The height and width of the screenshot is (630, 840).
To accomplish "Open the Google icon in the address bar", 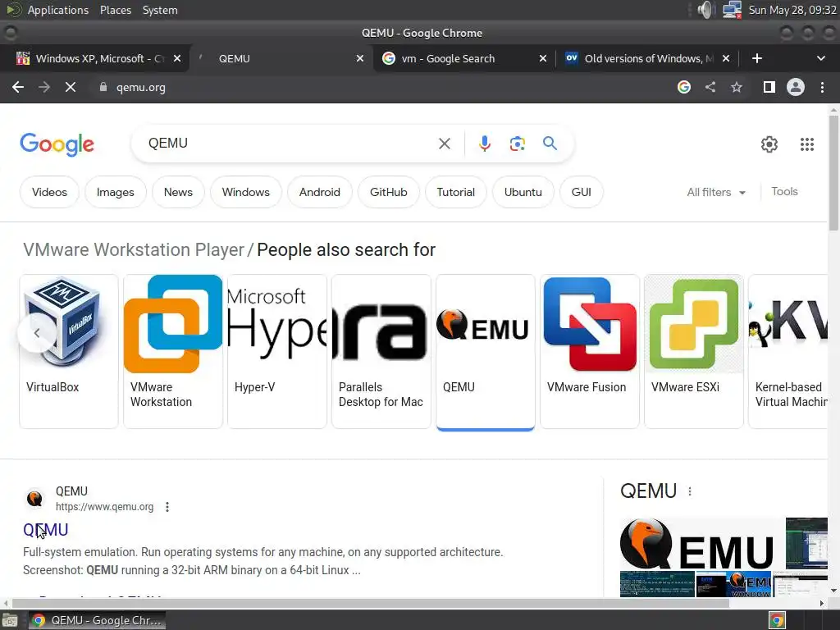I will [x=684, y=87].
